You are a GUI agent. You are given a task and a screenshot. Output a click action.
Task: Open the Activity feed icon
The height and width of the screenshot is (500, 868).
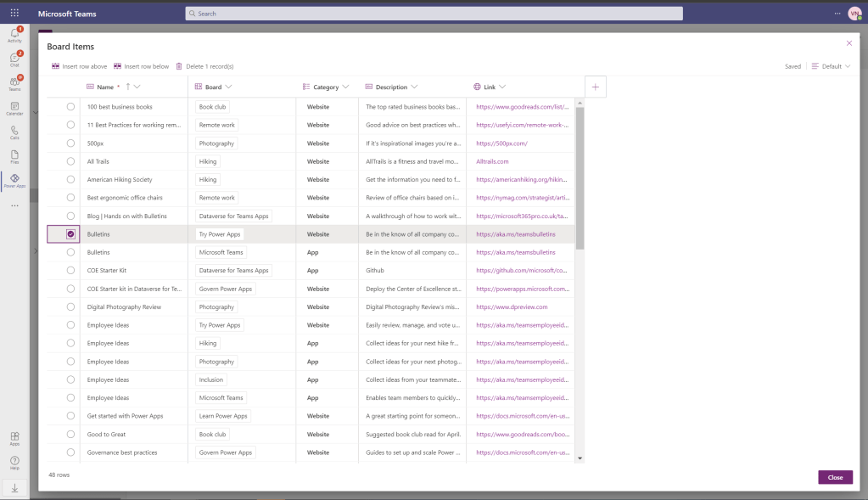tap(14, 34)
